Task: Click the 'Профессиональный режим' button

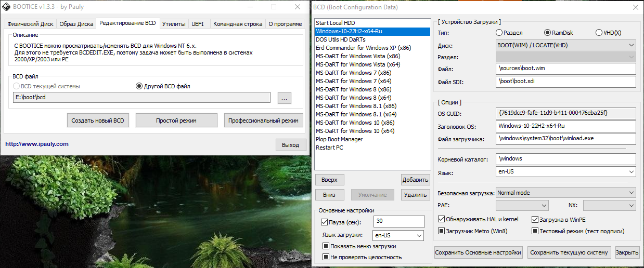Action: pyautogui.click(x=264, y=120)
